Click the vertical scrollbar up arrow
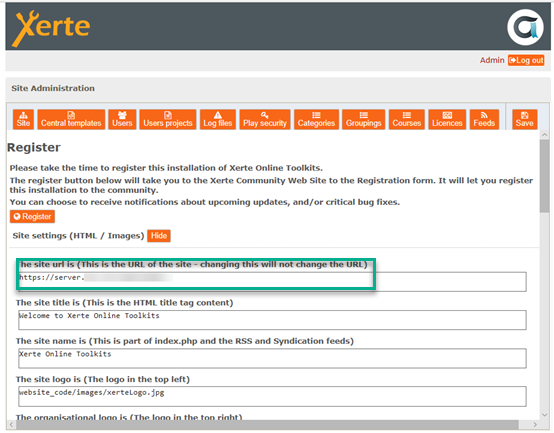Image resolution: width=554 pixels, height=433 pixels. click(x=544, y=135)
